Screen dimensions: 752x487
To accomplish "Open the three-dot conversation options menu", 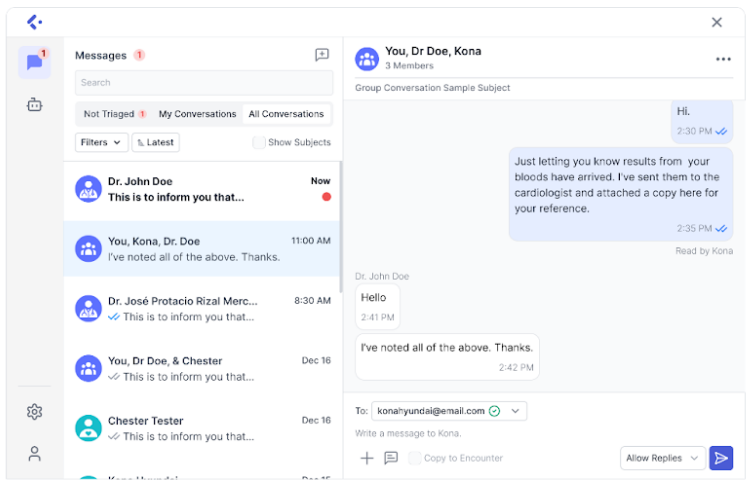I will click(x=723, y=59).
